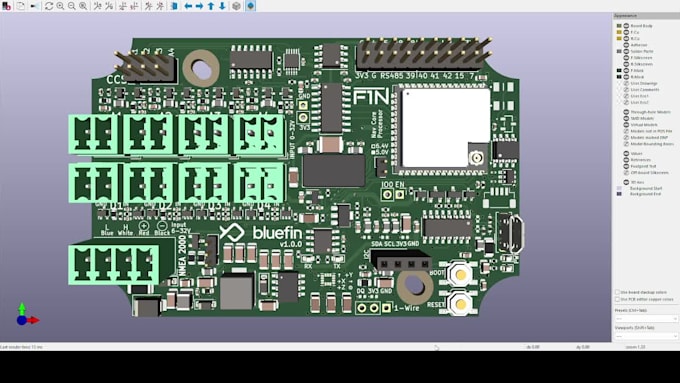The image size is (680, 383).
Task: Hide the F.Mask layer
Action: [x=626, y=70]
